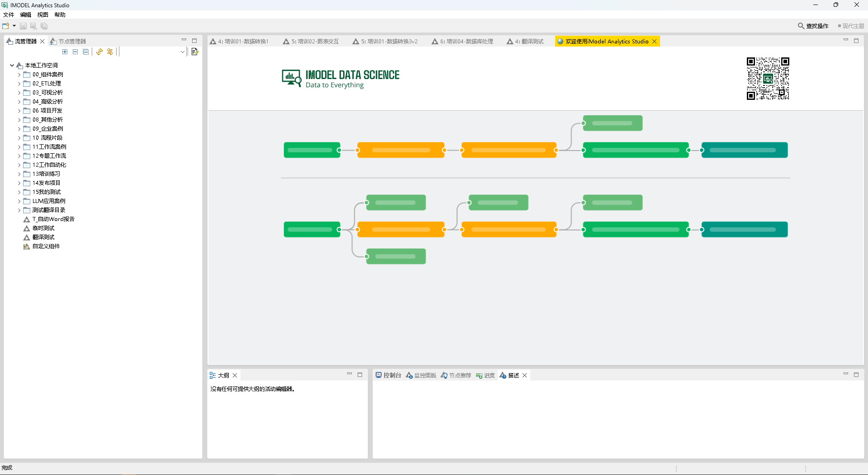Open the 编辑 menu

pos(26,15)
